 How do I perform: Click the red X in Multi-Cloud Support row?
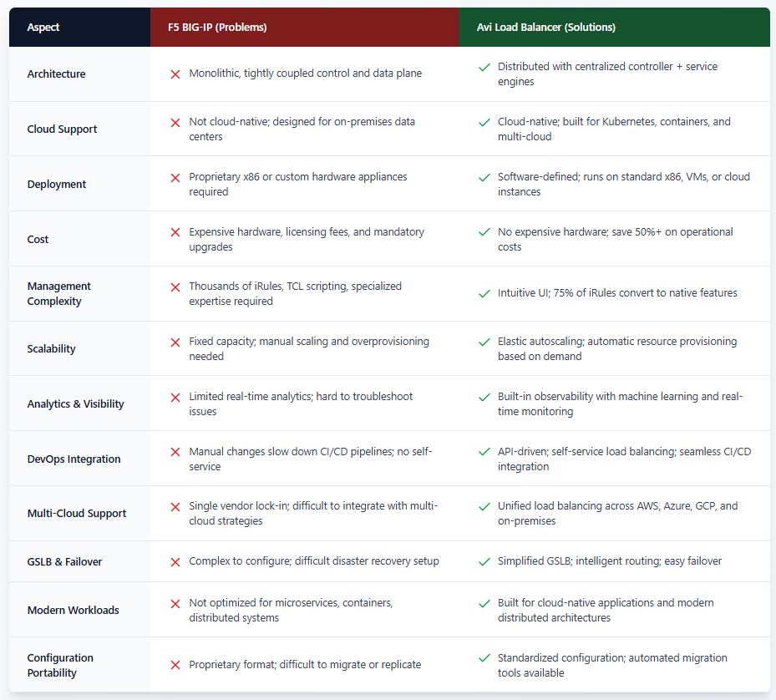click(x=175, y=506)
